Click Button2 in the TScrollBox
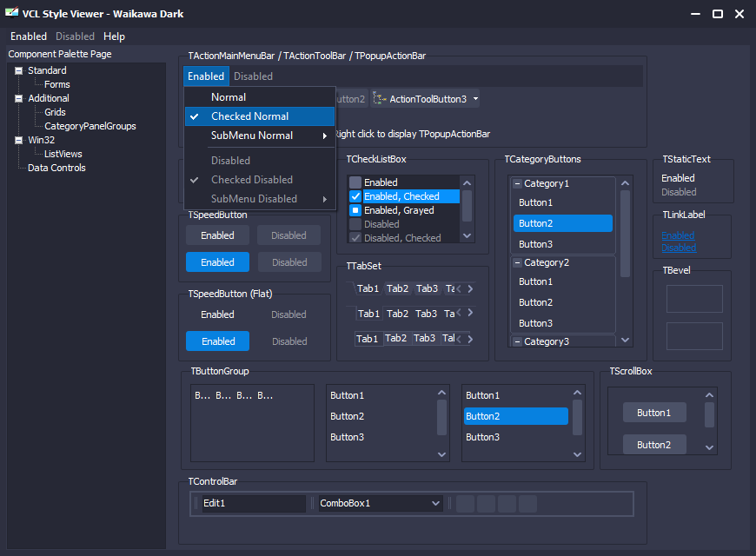 pos(654,445)
